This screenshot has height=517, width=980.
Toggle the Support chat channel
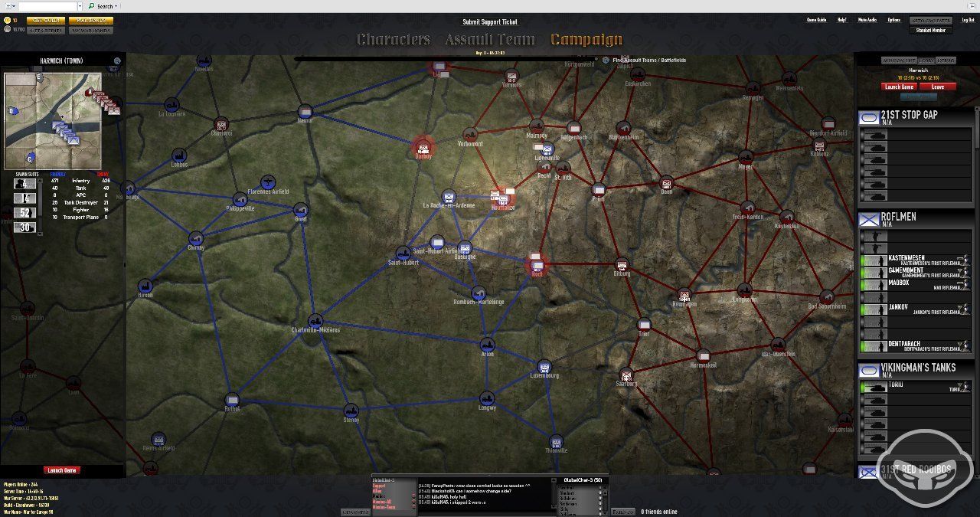pyautogui.click(x=380, y=486)
